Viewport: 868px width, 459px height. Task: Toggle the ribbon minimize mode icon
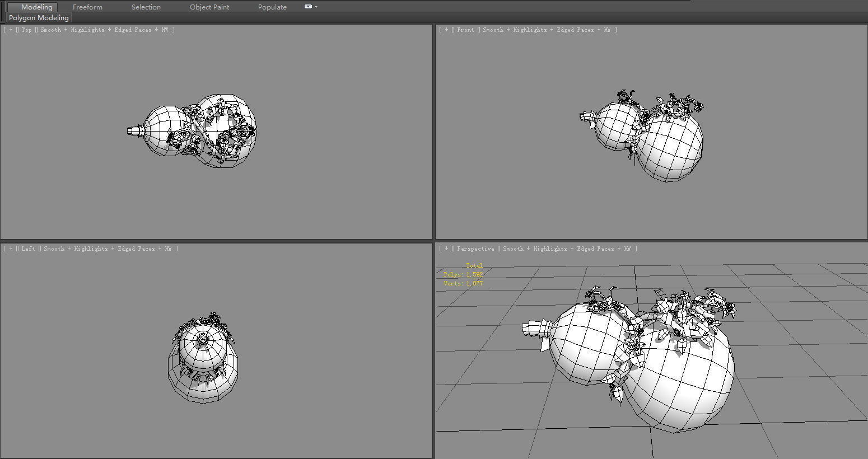[x=308, y=7]
